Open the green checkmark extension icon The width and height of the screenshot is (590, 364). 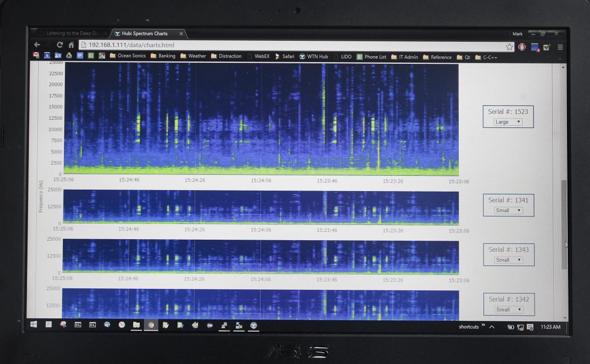point(547,47)
